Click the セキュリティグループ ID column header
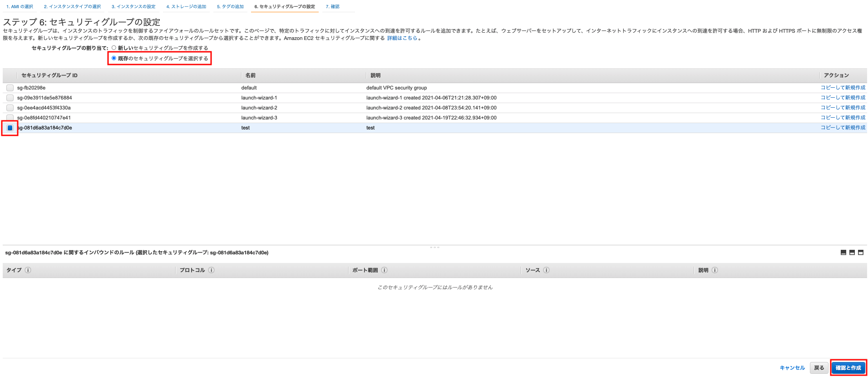Image resolution: width=868 pixels, height=377 pixels. pos(49,75)
